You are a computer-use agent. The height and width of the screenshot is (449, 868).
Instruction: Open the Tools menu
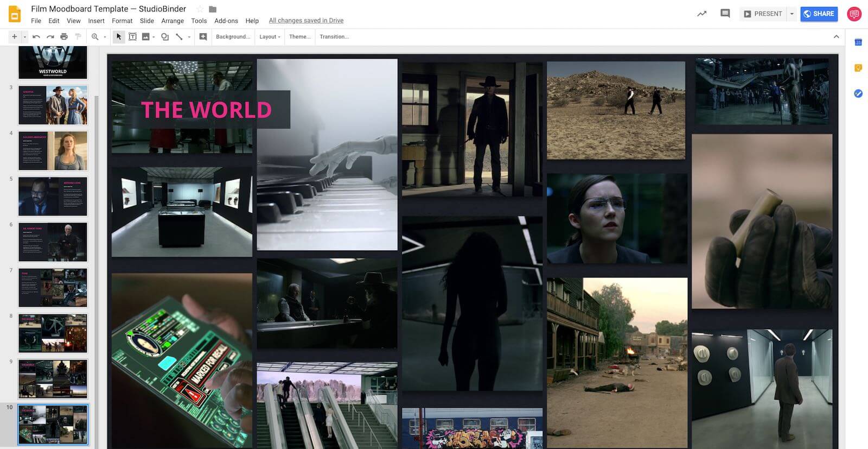[x=199, y=21]
